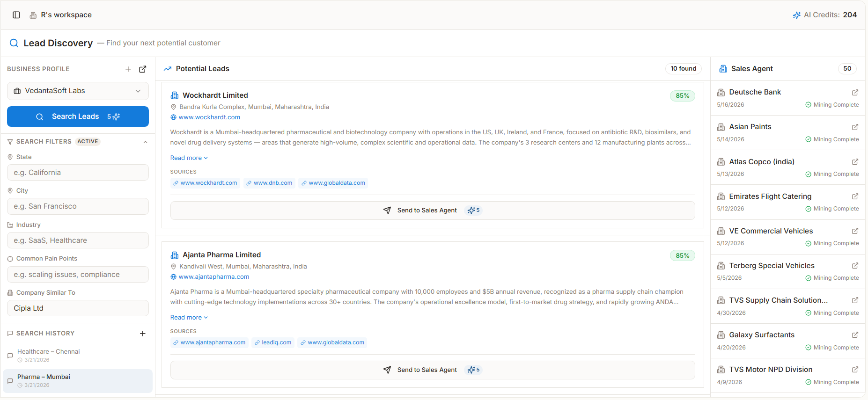Click the Common Pain Points field
This screenshot has height=400, width=868.
tap(78, 275)
